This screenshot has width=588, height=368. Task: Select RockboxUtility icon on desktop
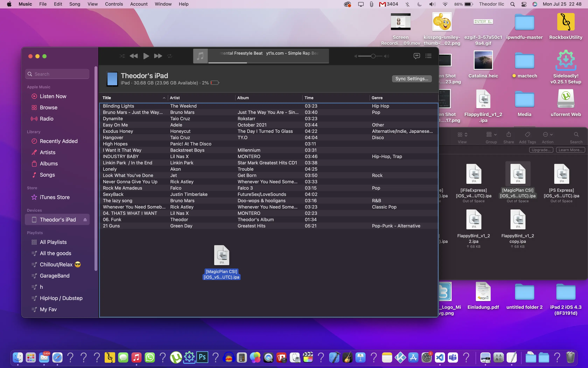[x=566, y=26]
